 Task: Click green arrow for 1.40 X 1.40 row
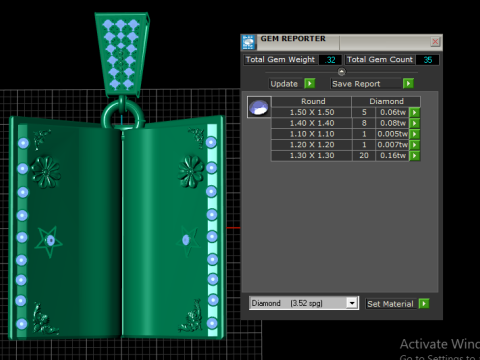(414, 123)
